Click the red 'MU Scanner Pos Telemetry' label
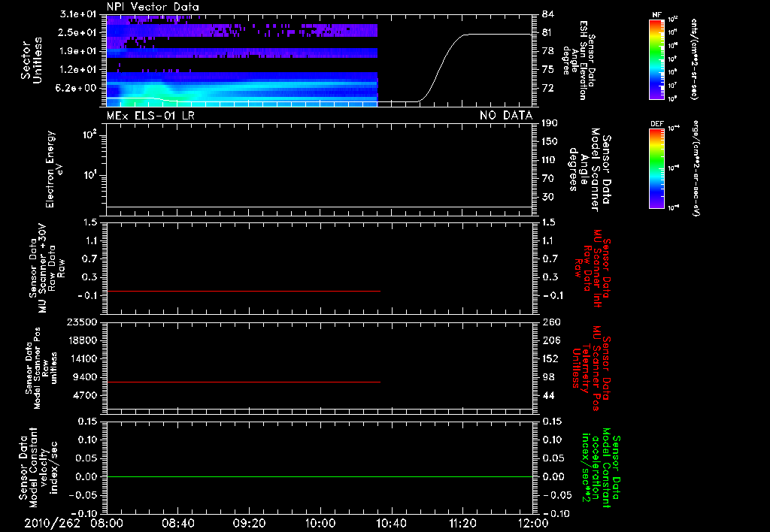 click(591, 368)
